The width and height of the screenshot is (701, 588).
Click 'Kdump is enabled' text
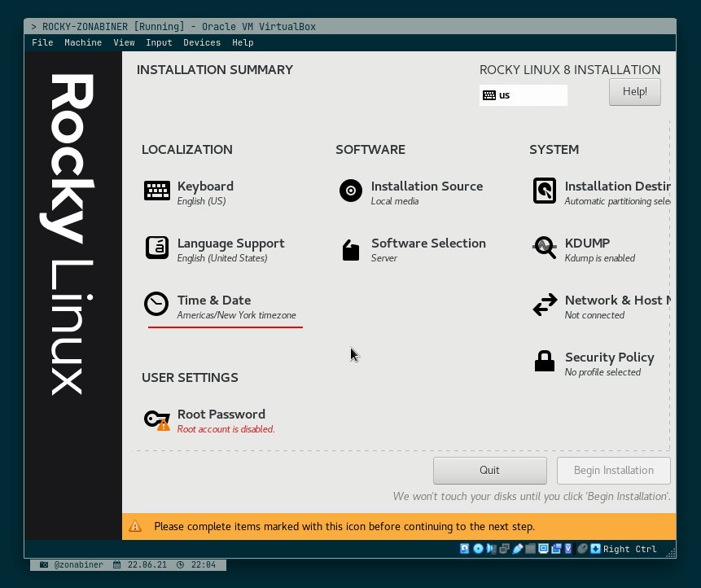coord(599,258)
